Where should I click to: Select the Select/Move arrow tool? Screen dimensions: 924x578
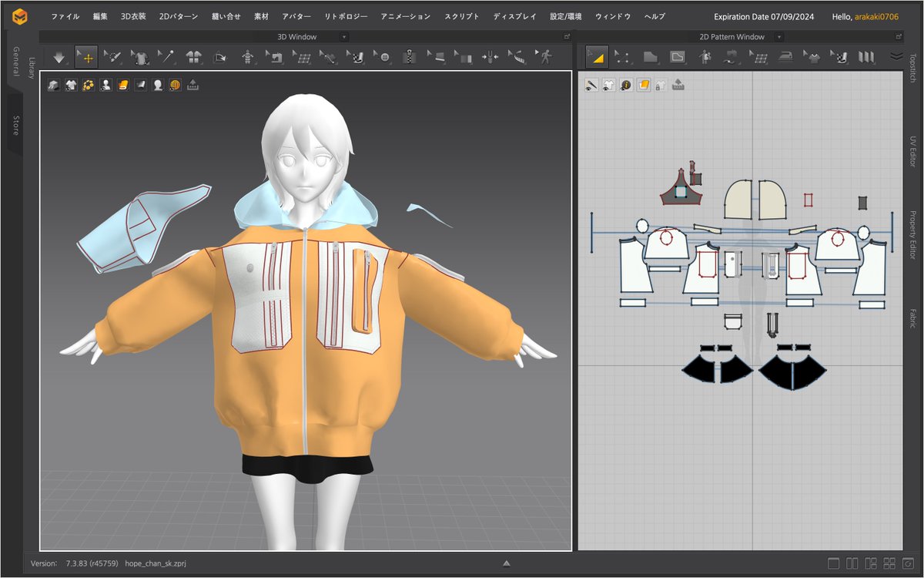point(86,57)
